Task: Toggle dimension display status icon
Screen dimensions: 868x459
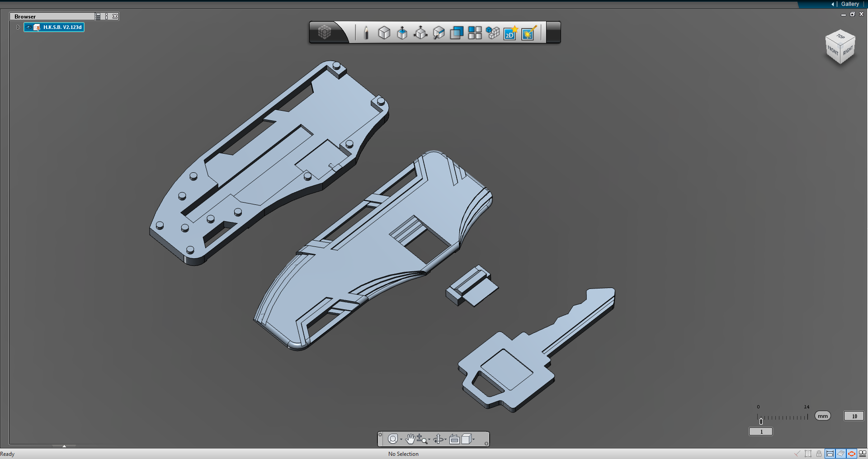Action: (830, 454)
